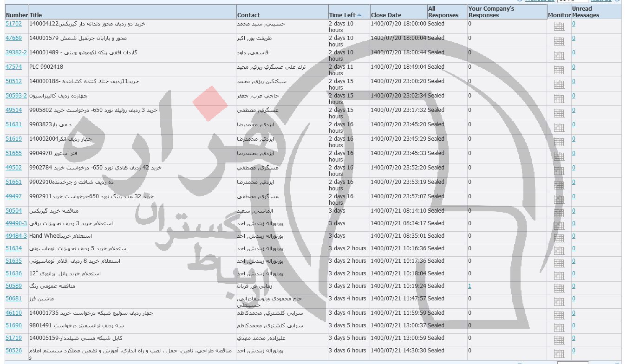Open unread messages link for row 51719
This screenshot has height=364, width=626.
pos(574,338)
